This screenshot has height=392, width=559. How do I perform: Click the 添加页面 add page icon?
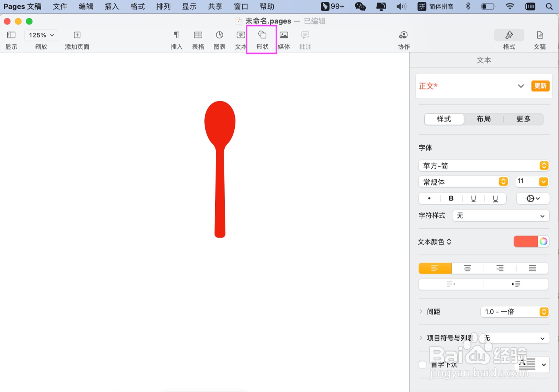[x=77, y=35]
